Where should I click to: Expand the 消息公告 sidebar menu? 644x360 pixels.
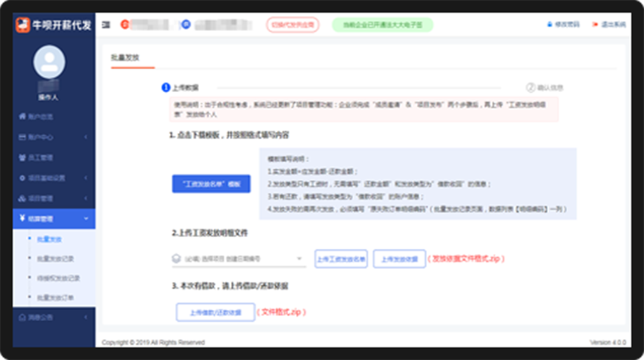tap(53, 317)
